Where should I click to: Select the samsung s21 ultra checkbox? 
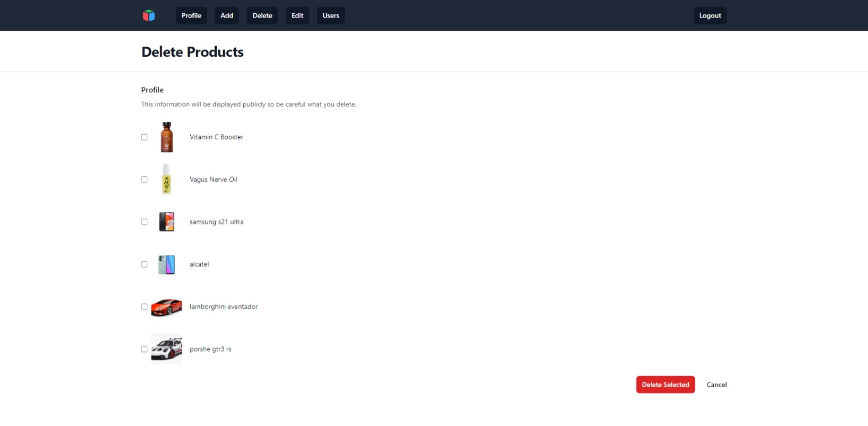(144, 222)
